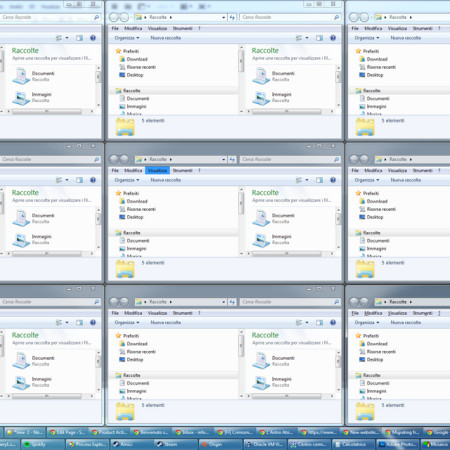
Task: Open Process Explorer taskbar button
Action: point(87,444)
